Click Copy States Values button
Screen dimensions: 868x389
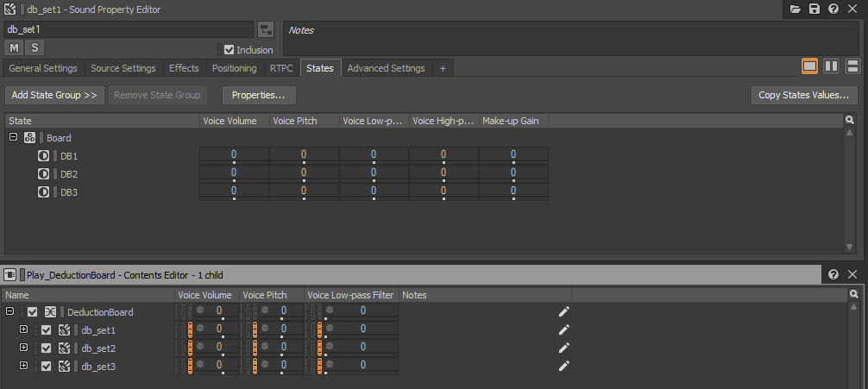click(x=804, y=95)
